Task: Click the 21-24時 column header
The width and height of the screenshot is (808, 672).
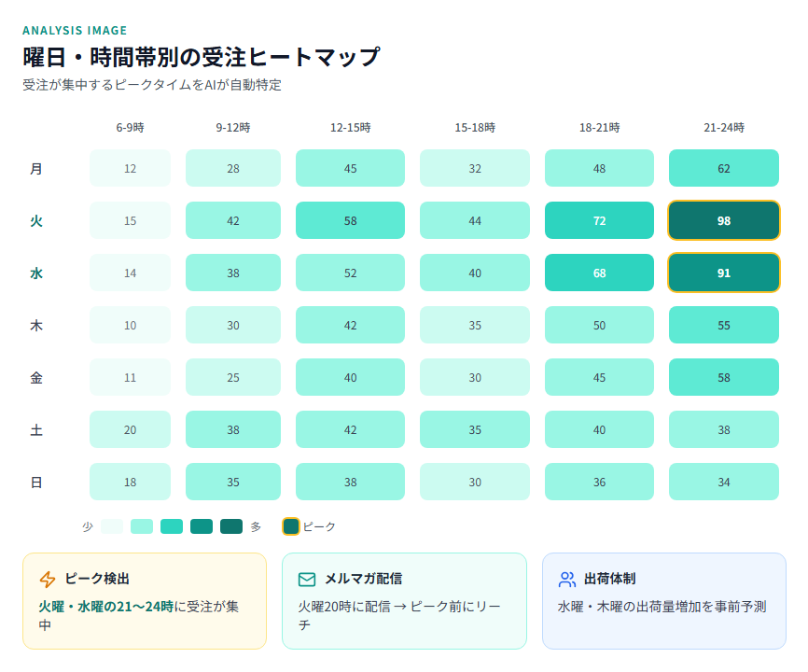Action: click(723, 127)
